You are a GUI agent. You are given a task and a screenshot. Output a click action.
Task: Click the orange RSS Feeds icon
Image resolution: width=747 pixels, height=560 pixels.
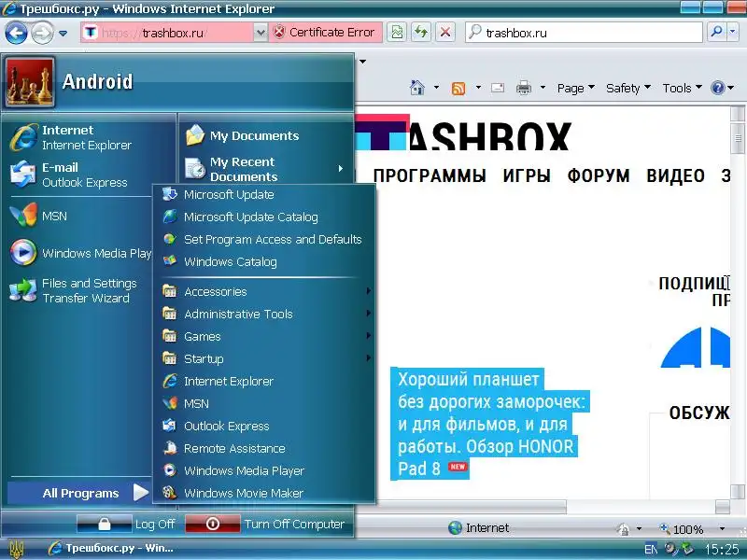[458, 89]
